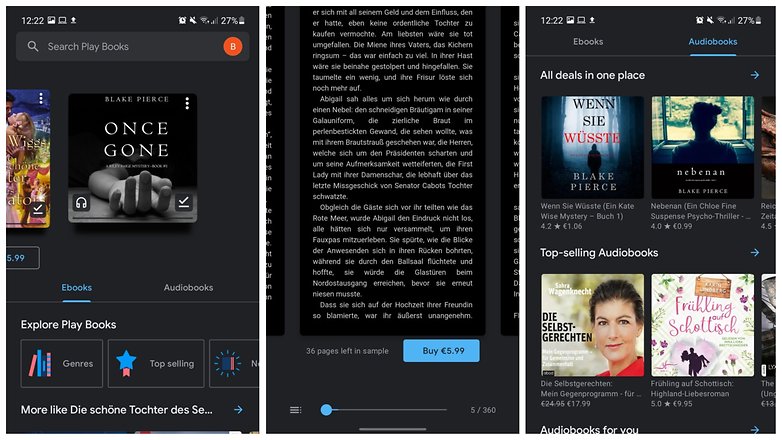Image resolution: width=782 pixels, height=440 pixels.
Task: Click battery 27% in right screen status bar
Action: pos(750,20)
